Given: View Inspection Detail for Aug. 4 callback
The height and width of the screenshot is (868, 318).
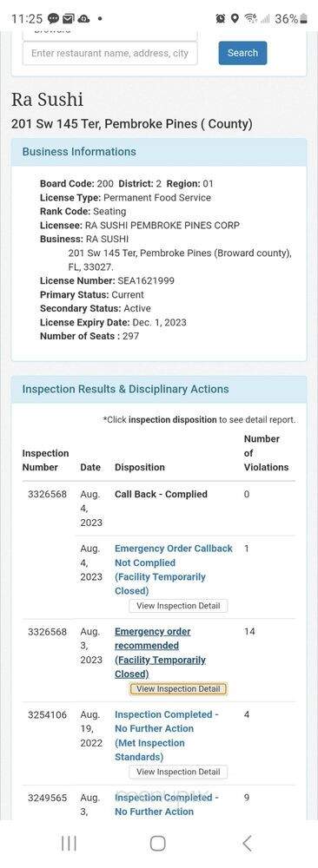Looking at the screenshot, I should tap(178, 606).
